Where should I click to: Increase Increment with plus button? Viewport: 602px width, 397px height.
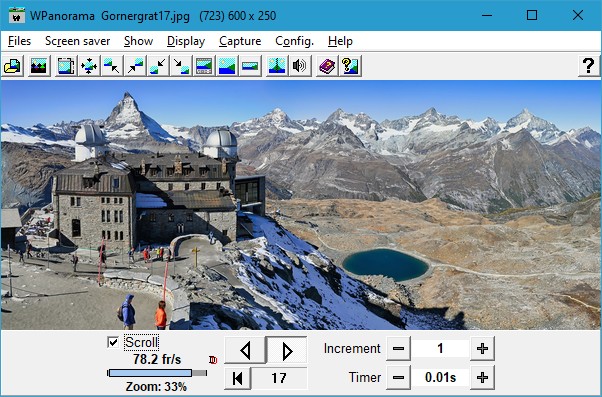[482, 349]
